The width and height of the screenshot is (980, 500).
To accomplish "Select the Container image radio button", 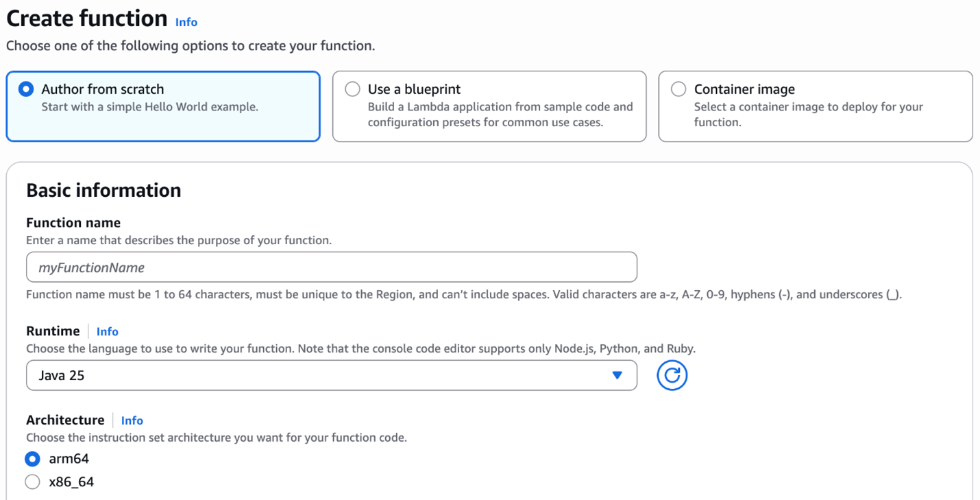I will tap(678, 89).
